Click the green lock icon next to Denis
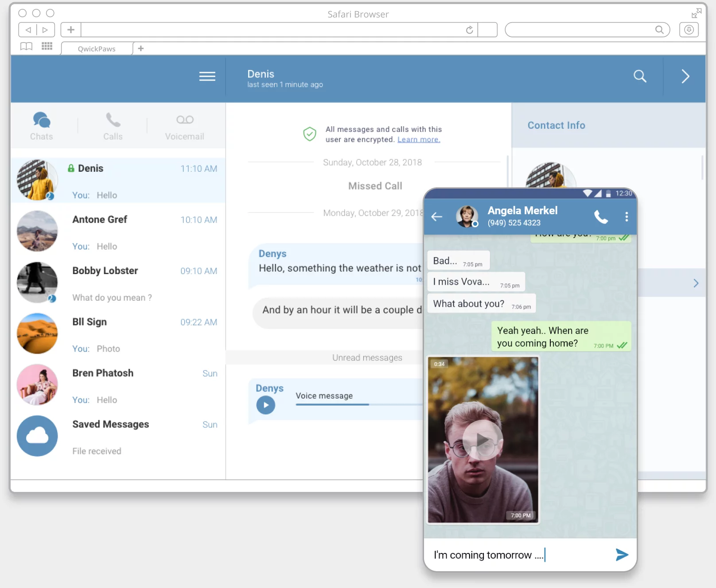716x588 pixels. click(x=71, y=168)
